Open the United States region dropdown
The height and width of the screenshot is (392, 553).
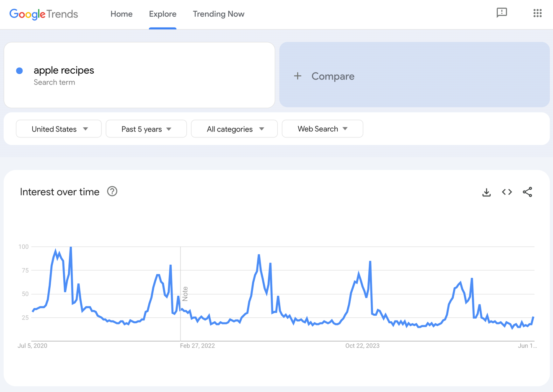59,129
